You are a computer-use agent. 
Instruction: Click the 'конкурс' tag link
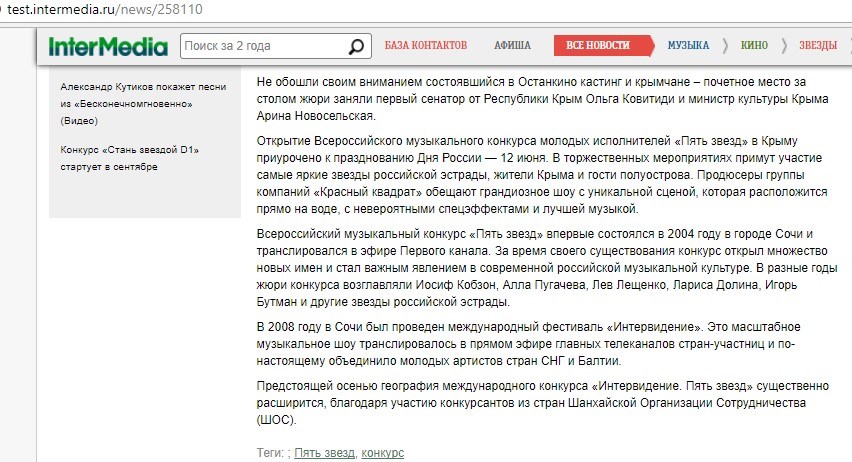tap(383, 453)
